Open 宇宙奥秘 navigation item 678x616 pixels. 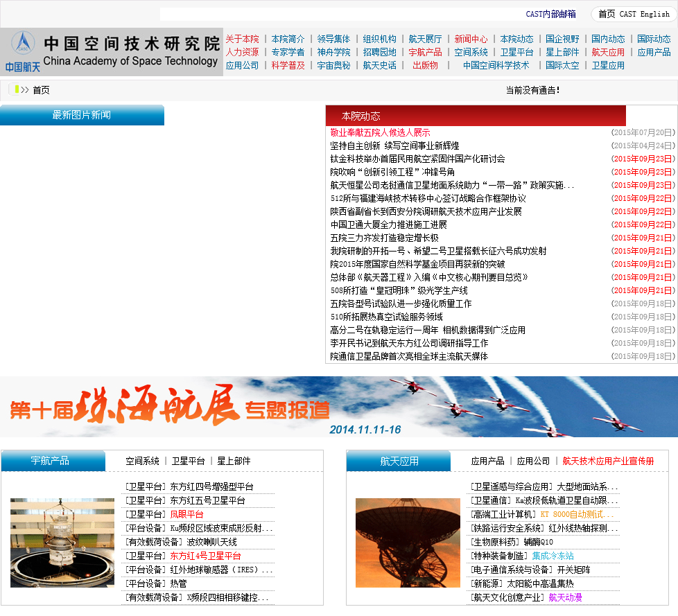pos(334,66)
